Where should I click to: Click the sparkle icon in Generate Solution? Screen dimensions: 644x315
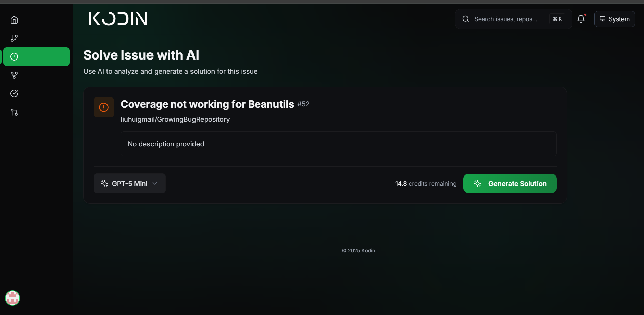[x=477, y=183]
